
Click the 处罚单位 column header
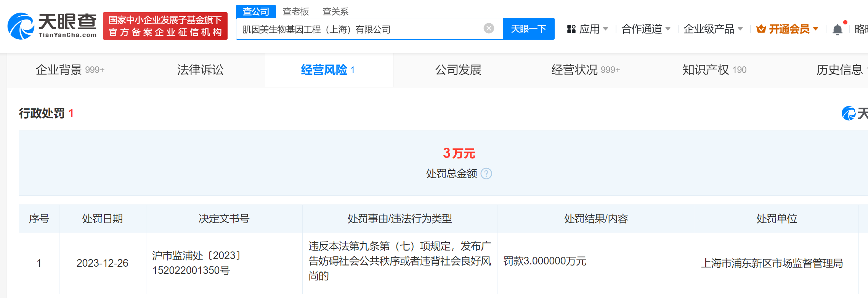tap(777, 219)
